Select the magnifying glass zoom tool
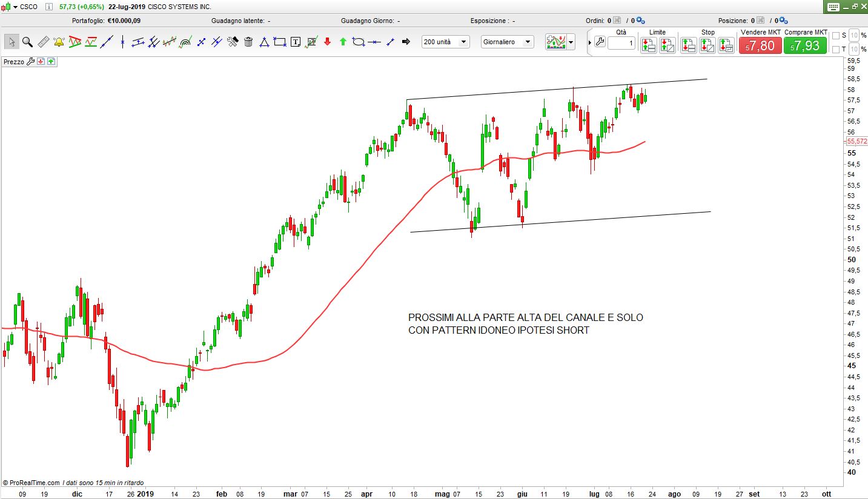This screenshot has height=499, width=868. tap(27, 42)
